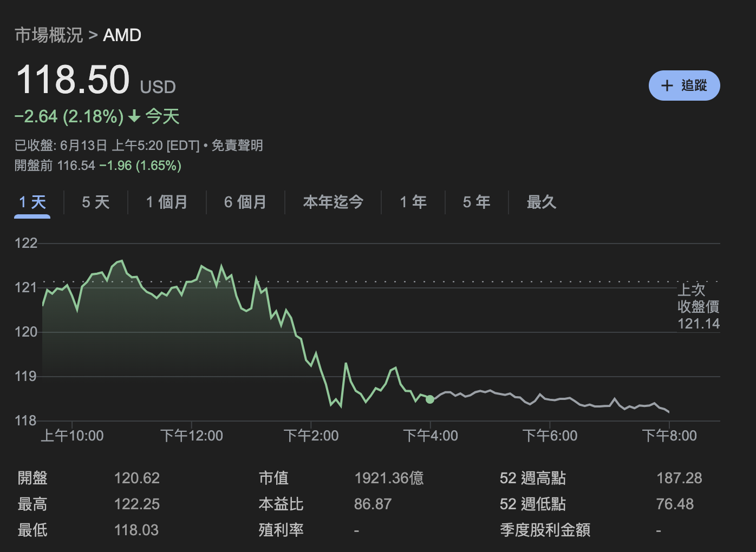
Task: Click the plus icon on the 追蹤 button
Action: [x=667, y=86]
